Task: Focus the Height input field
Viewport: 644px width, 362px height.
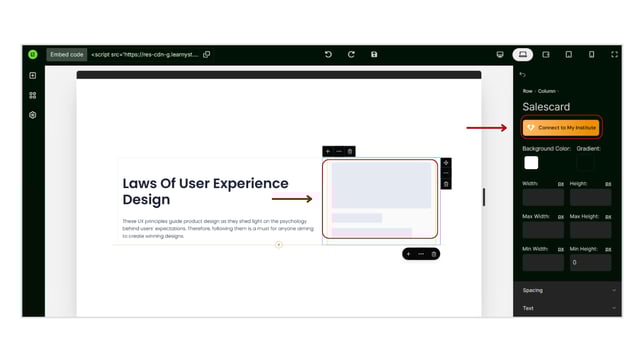Action: [591, 198]
